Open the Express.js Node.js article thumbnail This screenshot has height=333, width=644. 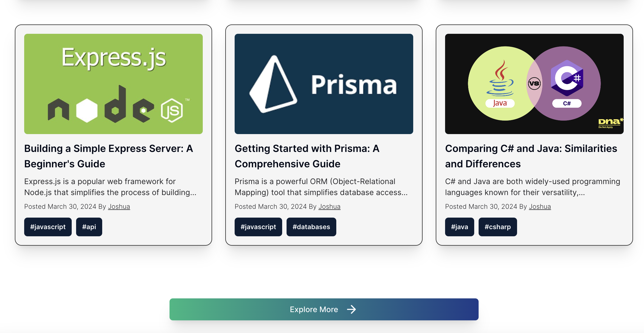[113, 84]
